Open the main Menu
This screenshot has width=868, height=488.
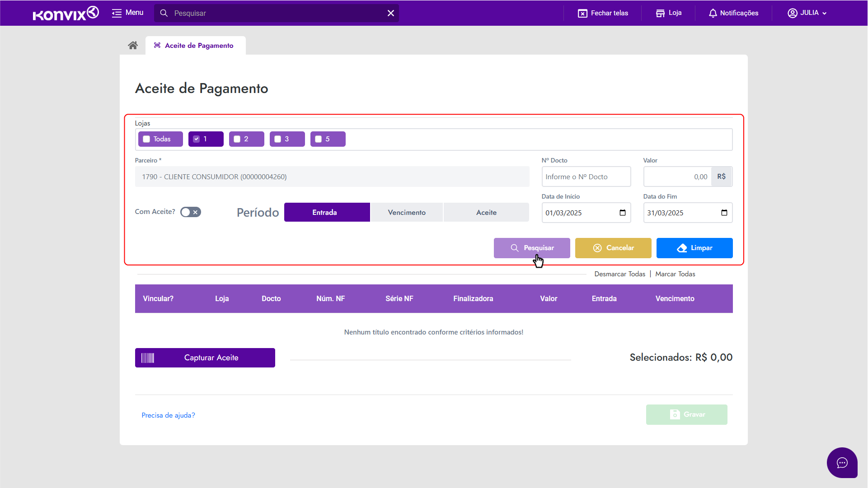point(128,13)
